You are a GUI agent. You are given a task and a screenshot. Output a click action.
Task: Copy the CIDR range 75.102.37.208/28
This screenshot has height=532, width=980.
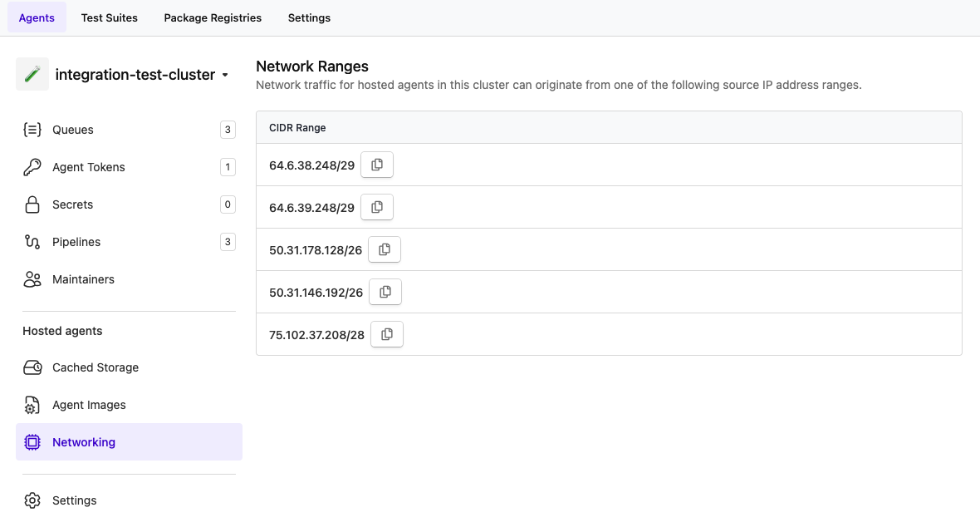pyautogui.click(x=387, y=333)
